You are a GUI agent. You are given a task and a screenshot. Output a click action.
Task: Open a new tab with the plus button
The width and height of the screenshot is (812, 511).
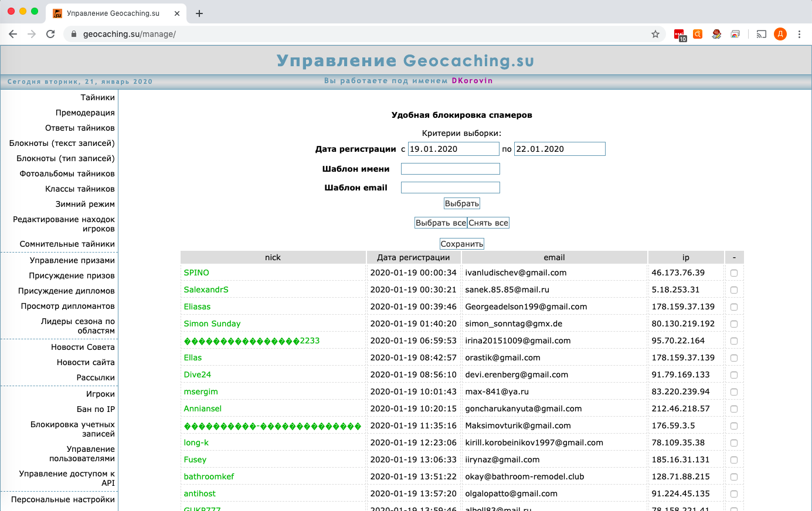point(199,13)
